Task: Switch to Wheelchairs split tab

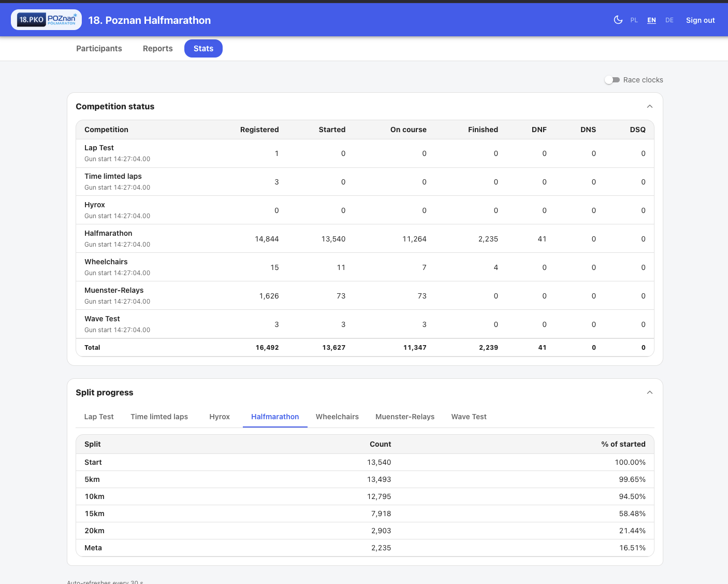Action: coord(337,417)
